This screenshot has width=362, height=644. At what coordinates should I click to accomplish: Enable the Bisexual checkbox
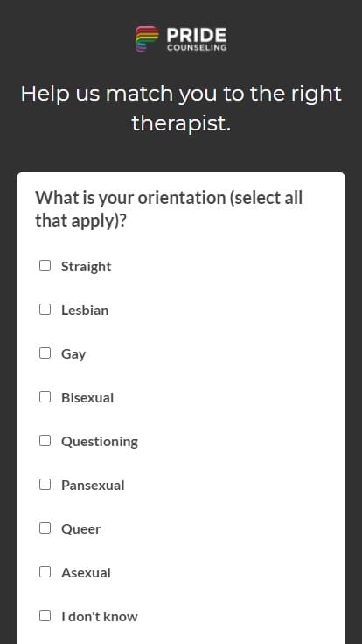click(x=45, y=396)
